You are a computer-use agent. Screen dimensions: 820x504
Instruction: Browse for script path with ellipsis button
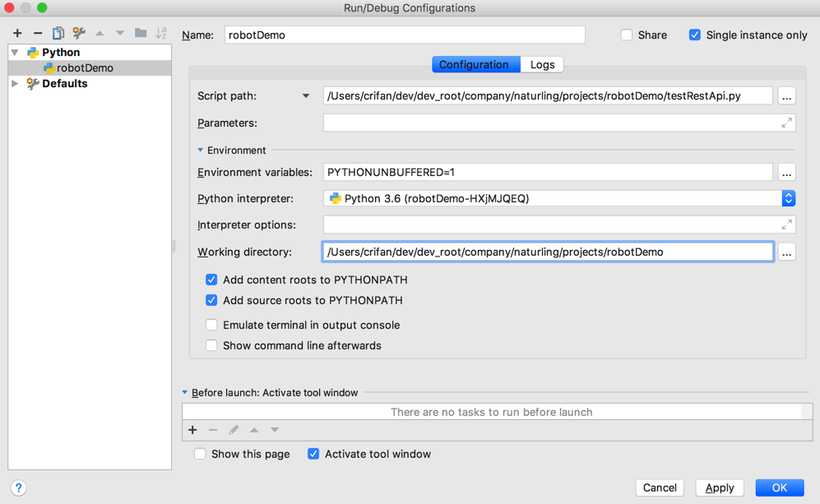coord(787,96)
